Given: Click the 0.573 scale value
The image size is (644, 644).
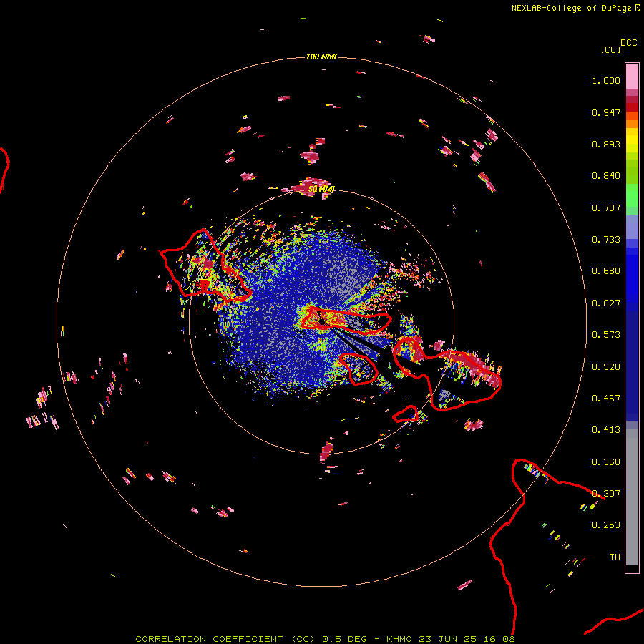Looking at the screenshot, I should pyautogui.click(x=606, y=335).
